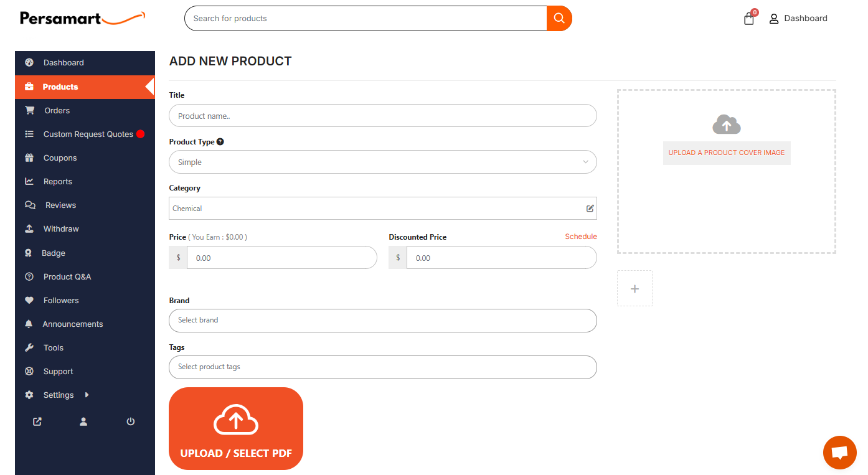Click the sidebar user profile icon
868x475 pixels.
click(83, 421)
